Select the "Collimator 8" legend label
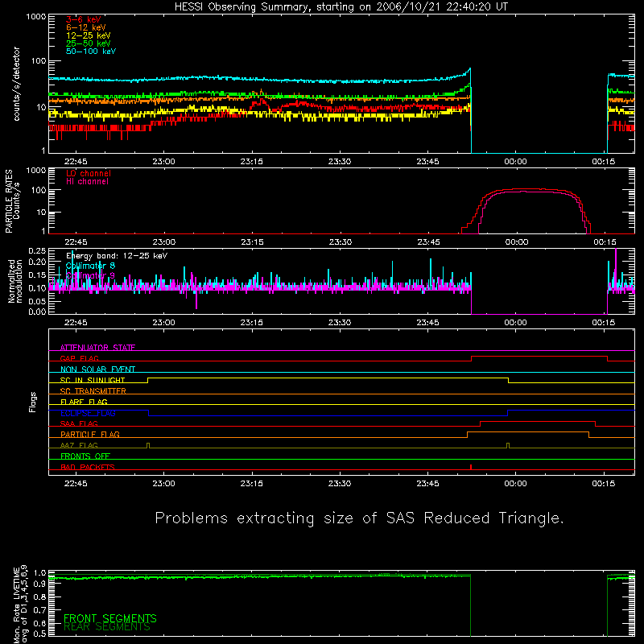 click(90, 266)
